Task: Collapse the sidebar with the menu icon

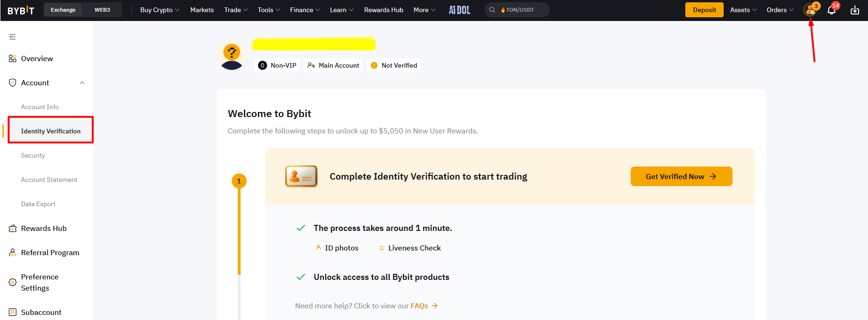Action: (x=13, y=37)
